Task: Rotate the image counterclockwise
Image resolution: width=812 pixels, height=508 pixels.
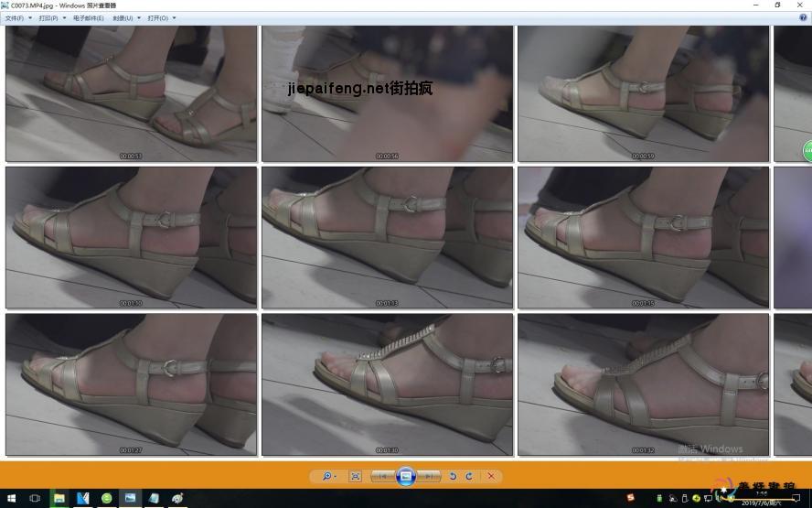Action: point(453,476)
